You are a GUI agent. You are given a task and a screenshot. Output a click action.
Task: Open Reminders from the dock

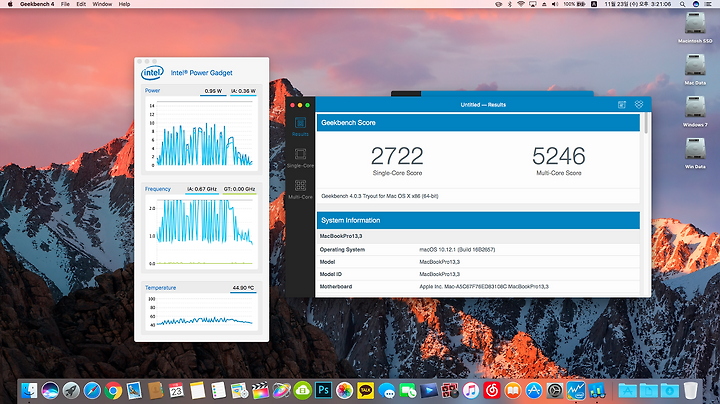219,391
